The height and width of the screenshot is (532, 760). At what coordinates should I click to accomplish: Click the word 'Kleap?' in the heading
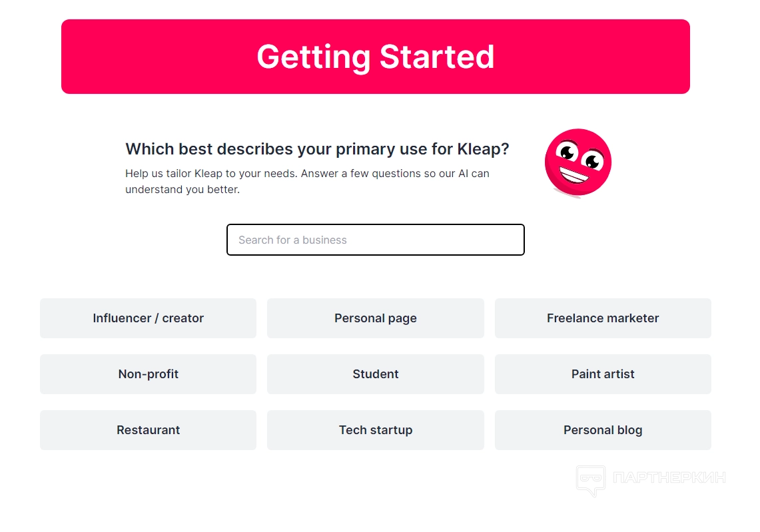pyautogui.click(x=483, y=149)
